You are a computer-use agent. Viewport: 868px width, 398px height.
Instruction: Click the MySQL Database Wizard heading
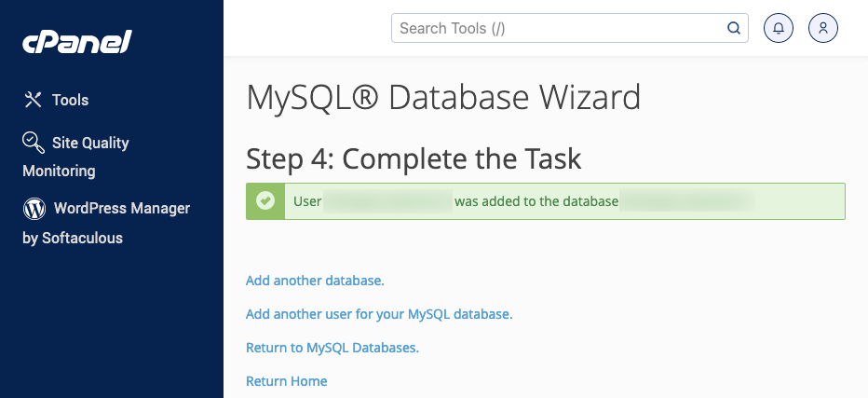click(443, 98)
